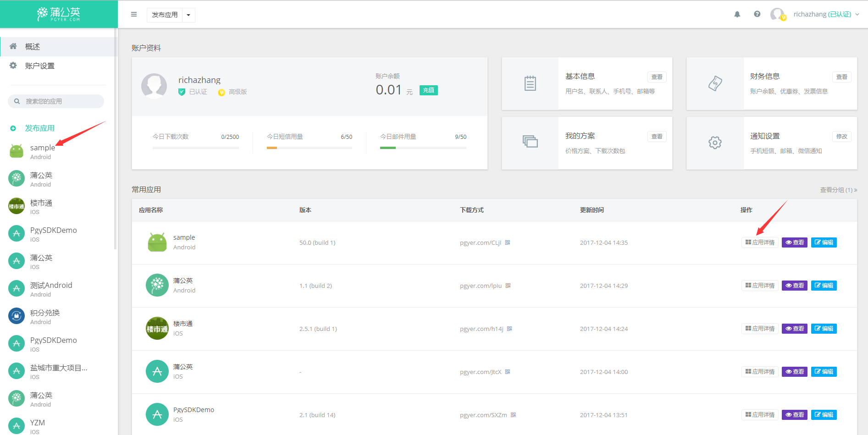The height and width of the screenshot is (435, 868).
Task: Open 发布应用 in the sidebar
Action: point(39,128)
